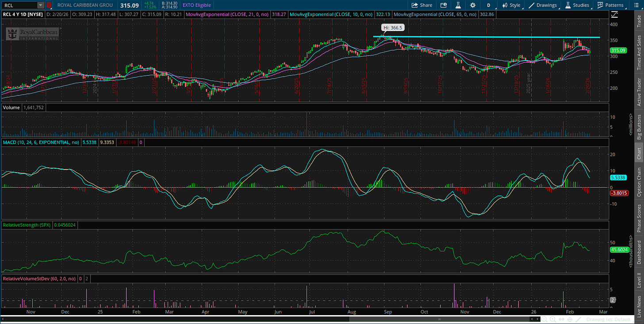Open the Dashboard side tab
This screenshot has height=324, width=644.
pos(639,252)
